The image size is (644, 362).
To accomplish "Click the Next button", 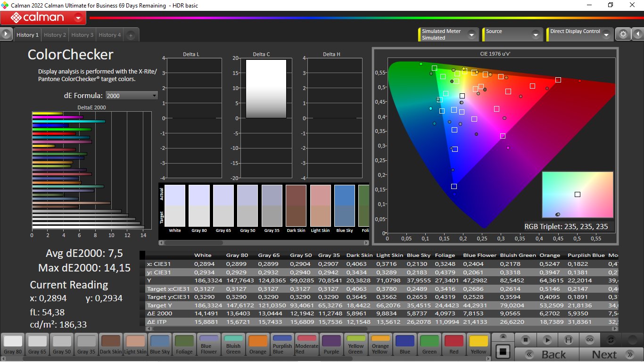I will (x=611, y=354).
